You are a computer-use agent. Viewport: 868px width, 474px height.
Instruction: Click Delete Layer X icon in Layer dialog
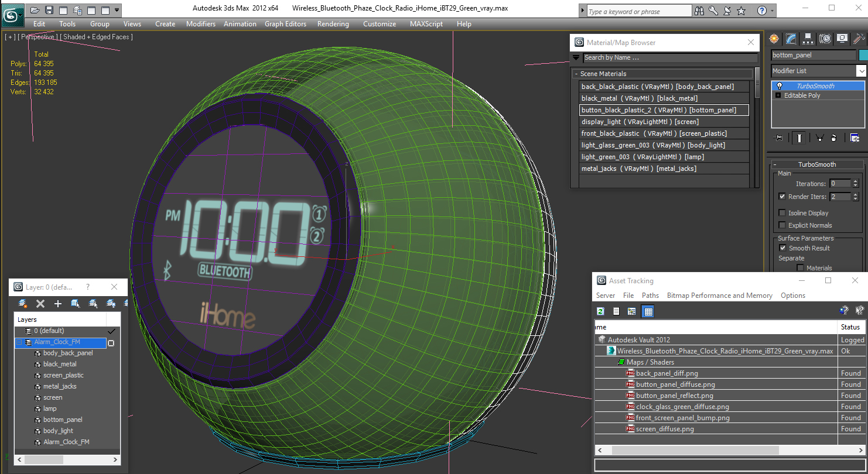tap(40, 303)
